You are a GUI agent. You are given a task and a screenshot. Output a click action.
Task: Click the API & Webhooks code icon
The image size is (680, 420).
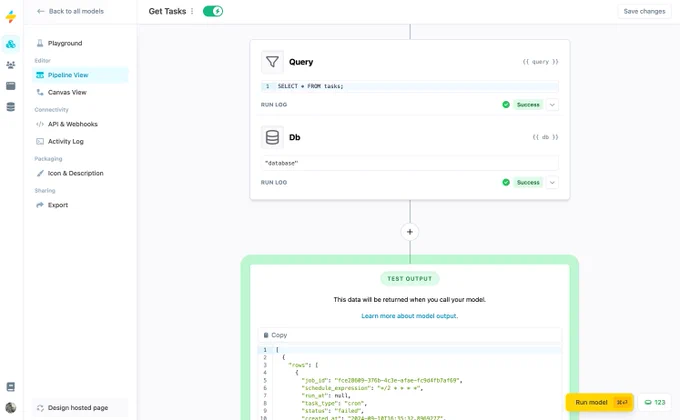(40, 124)
